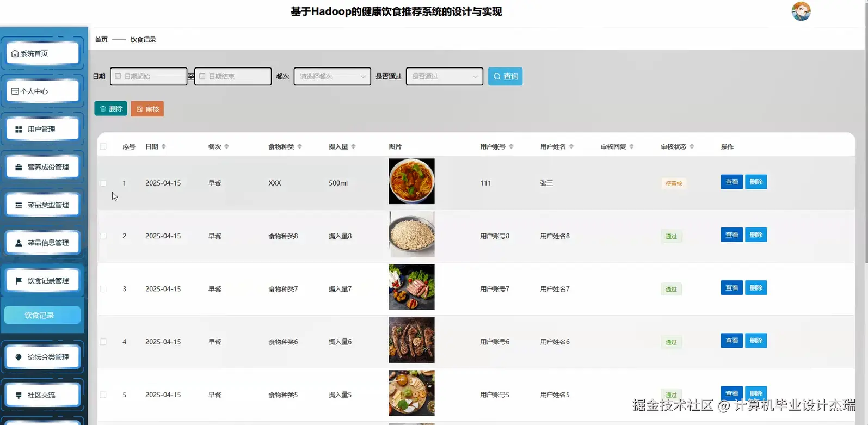The image size is (868, 425).
Task: Click the 饮食记录 breadcrumb text
Action: 143,39
